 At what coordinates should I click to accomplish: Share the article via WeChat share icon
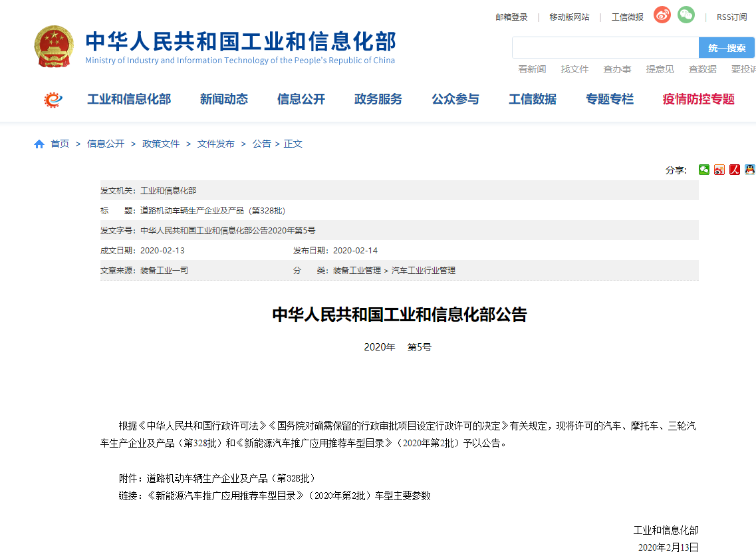click(x=704, y=170)
